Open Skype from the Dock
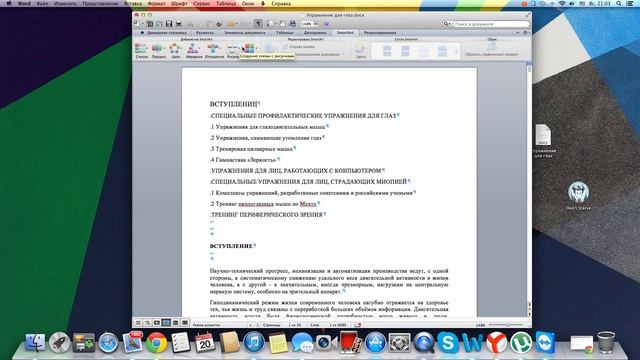The image size is (640, 360). (448, 342)
